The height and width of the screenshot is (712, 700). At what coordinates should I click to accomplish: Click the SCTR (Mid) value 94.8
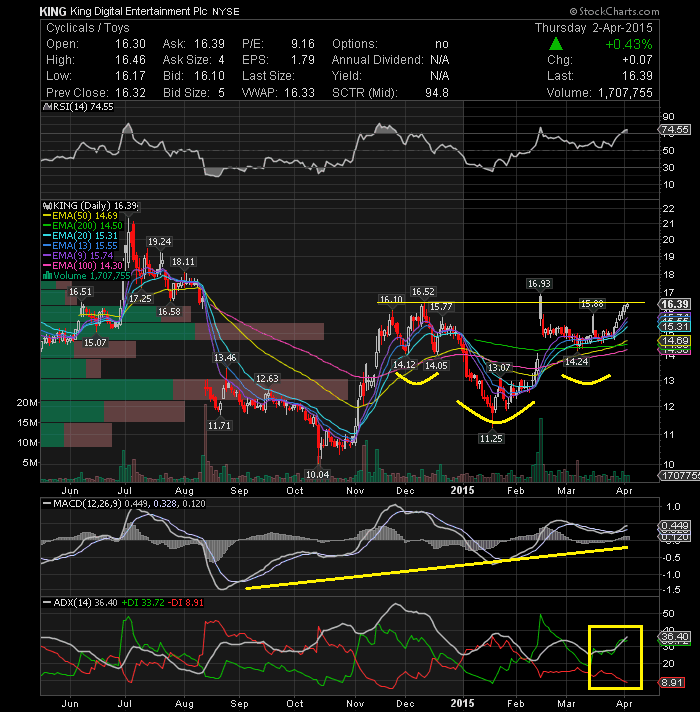(x=437, y=93)
